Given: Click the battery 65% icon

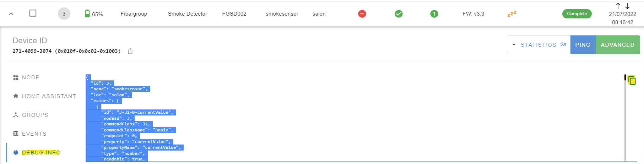Looking at the screenshot, I should [87, 13].
